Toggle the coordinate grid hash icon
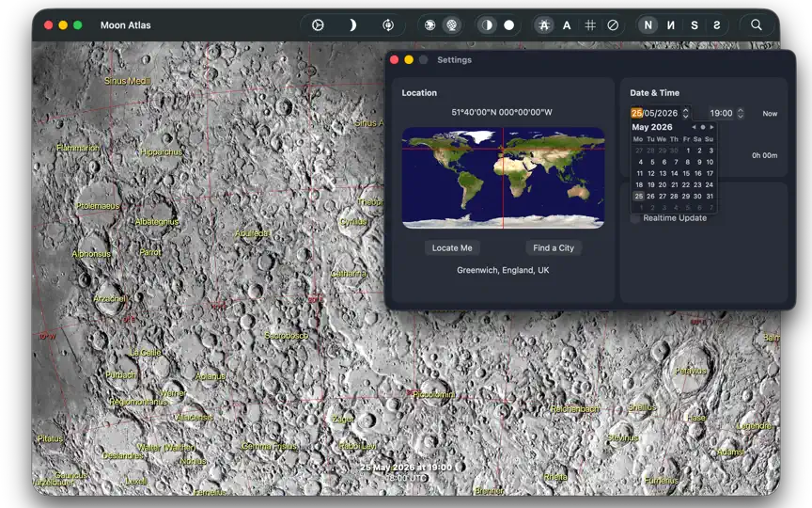Viewport: 812px width, 508px height. [590, 24]
